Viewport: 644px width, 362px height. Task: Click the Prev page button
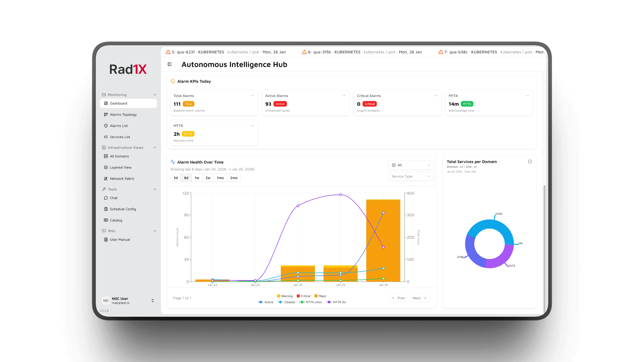click(x=398, y=298)
